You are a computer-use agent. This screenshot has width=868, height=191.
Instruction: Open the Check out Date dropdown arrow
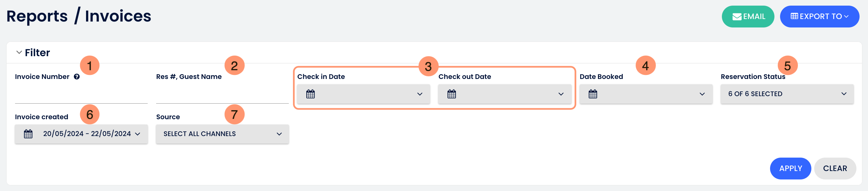(x=561, y=94)
